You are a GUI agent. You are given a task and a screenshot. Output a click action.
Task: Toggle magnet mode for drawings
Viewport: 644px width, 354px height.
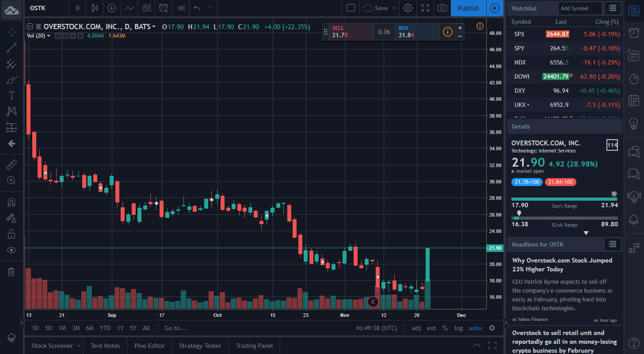11,202
